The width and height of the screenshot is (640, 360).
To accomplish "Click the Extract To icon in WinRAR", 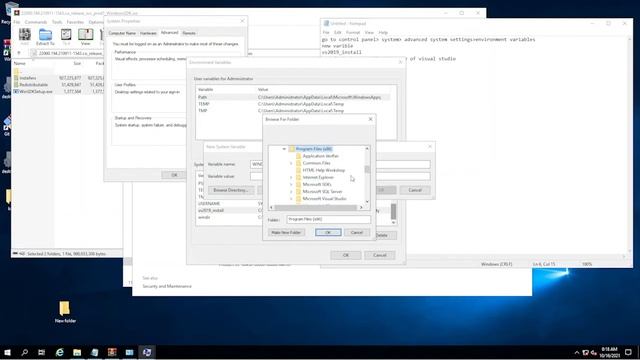I will [x=45, y=36].
